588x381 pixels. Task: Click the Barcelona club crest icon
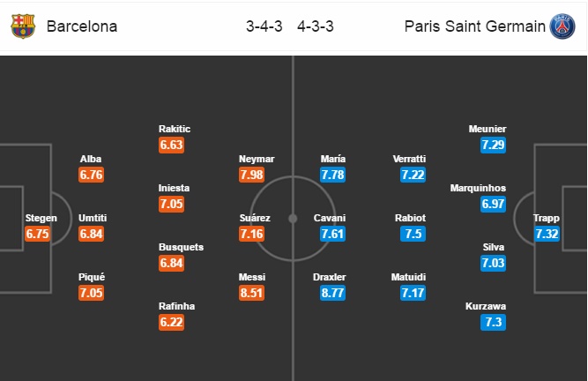(23, 26)
